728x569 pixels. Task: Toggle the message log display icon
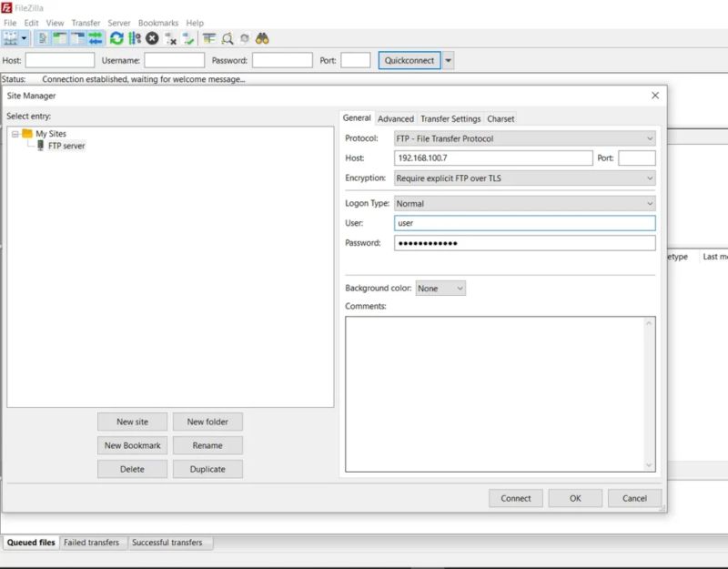(x=43, y=38)
